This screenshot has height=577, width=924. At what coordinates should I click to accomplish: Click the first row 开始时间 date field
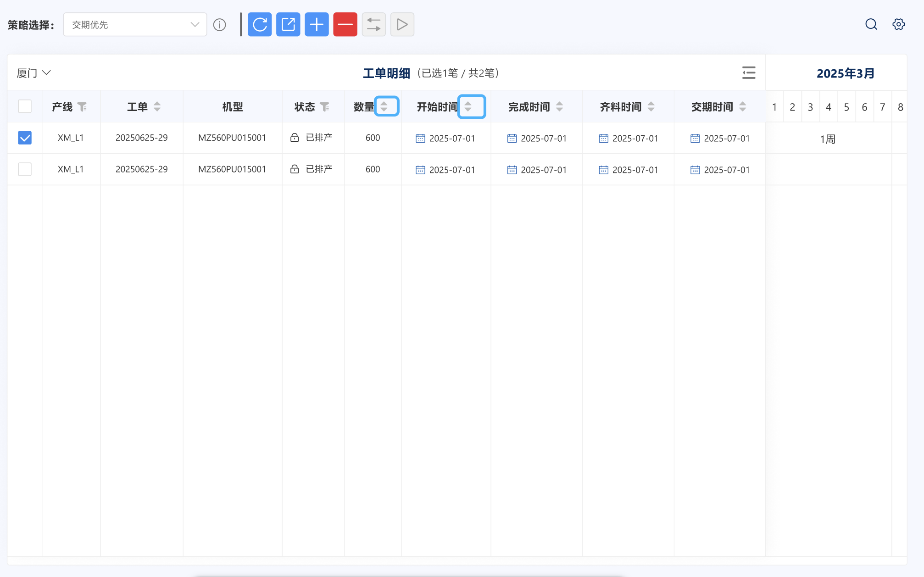click(446, 138)
